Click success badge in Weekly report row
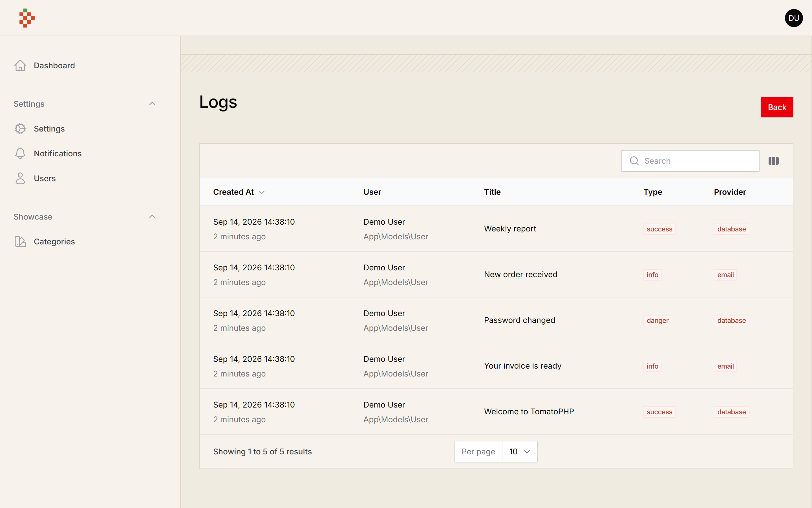The height and width of the screenshot is (508, 812). 659,229
